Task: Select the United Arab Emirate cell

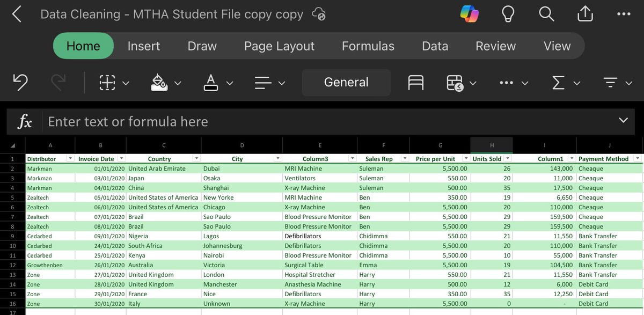Action: [164, 169]
